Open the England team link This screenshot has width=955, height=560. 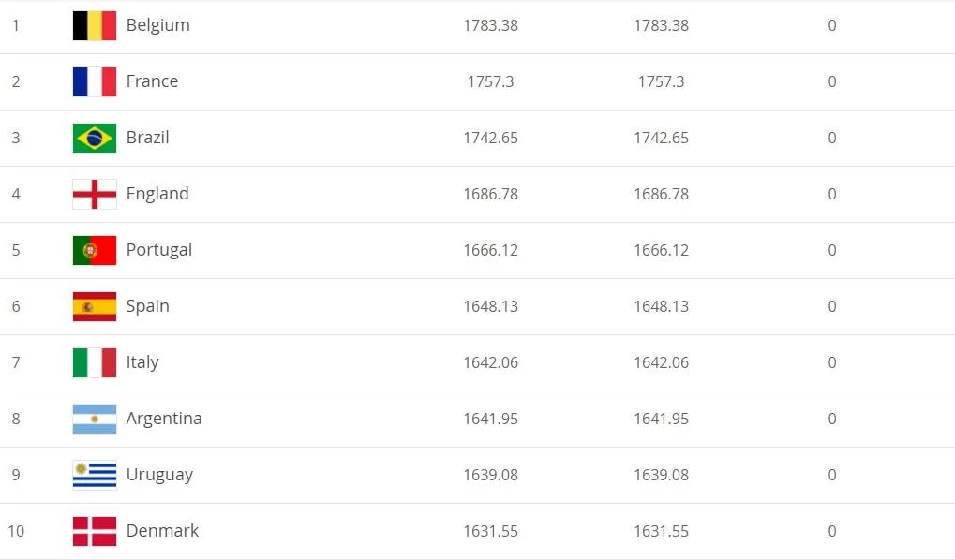(x=157, y=194)
